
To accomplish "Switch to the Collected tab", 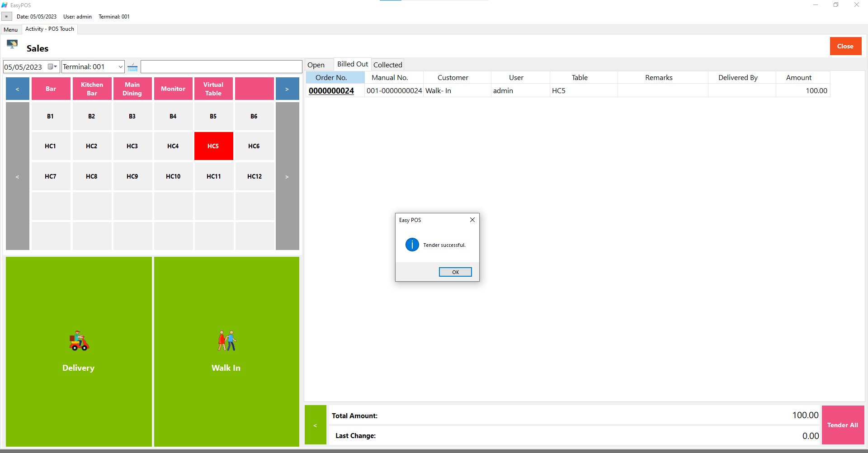I will coord(388,65).
